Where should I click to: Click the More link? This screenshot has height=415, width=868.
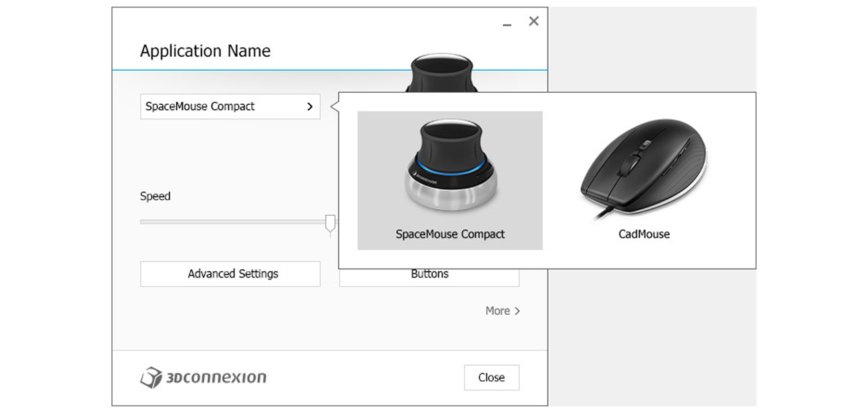point(497,311)
